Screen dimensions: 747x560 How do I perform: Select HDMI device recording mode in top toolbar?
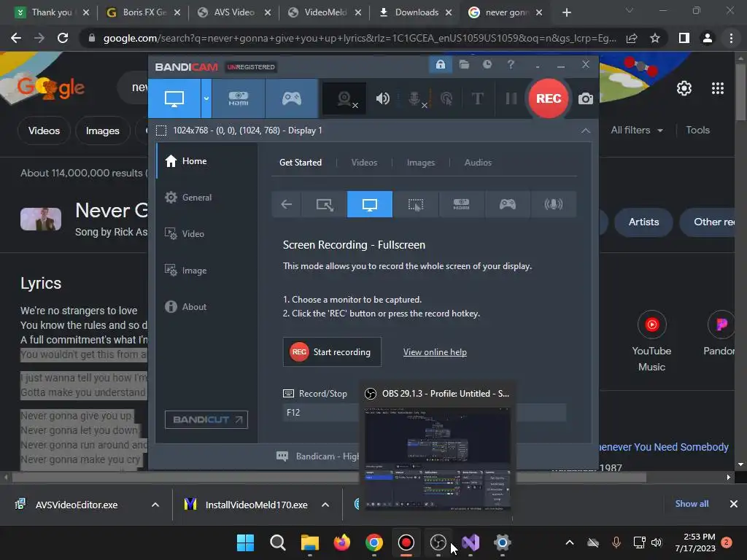pyautogui.click(x=239, y=98)
